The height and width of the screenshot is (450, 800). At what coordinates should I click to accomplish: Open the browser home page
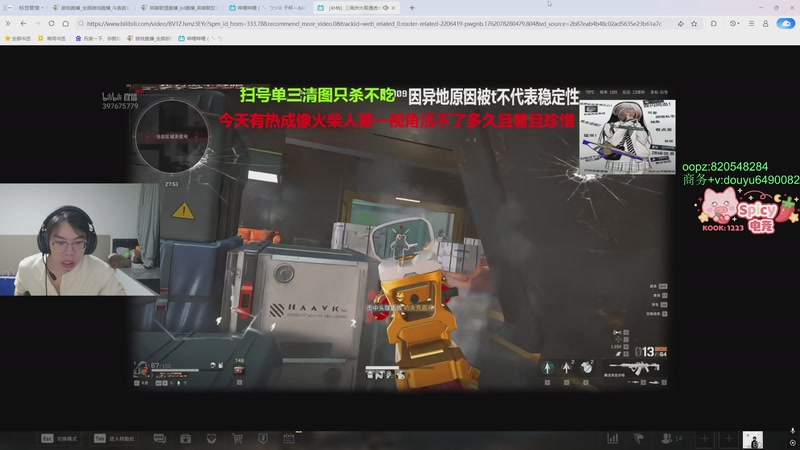click(x=65, y=23)
